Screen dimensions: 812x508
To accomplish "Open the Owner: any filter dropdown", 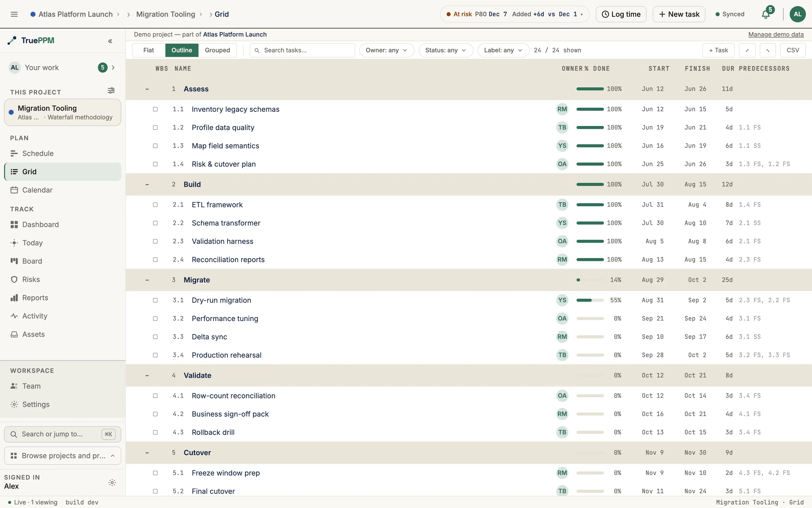I will [386, 50].
